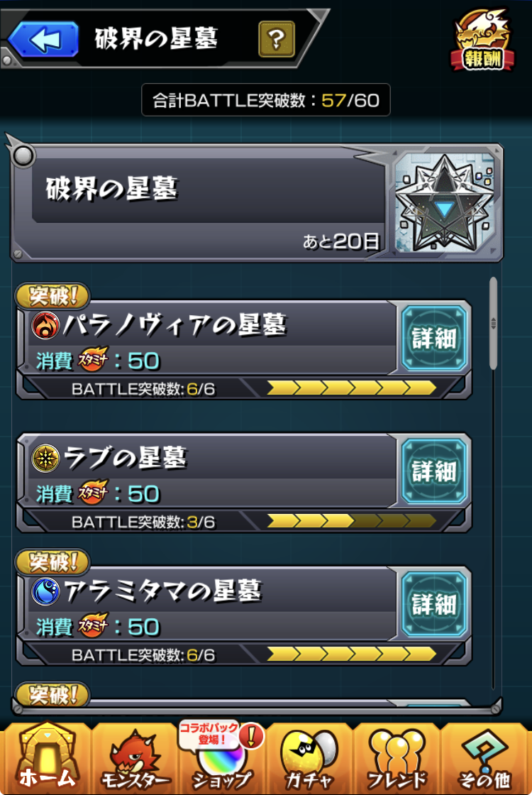Open 詳細 for パラノヴィアの星墓
Viewport: 532px width, 795px height.
tap(434, 338)
